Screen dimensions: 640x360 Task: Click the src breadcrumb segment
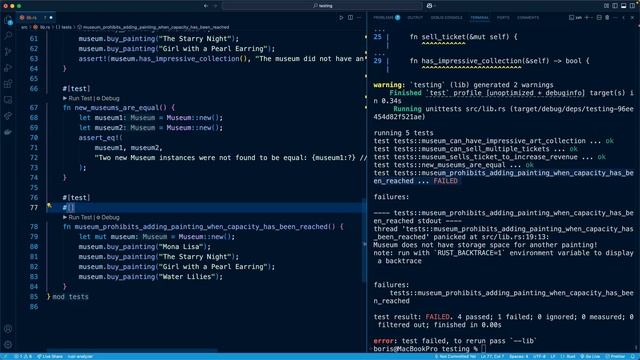[24, 27]
